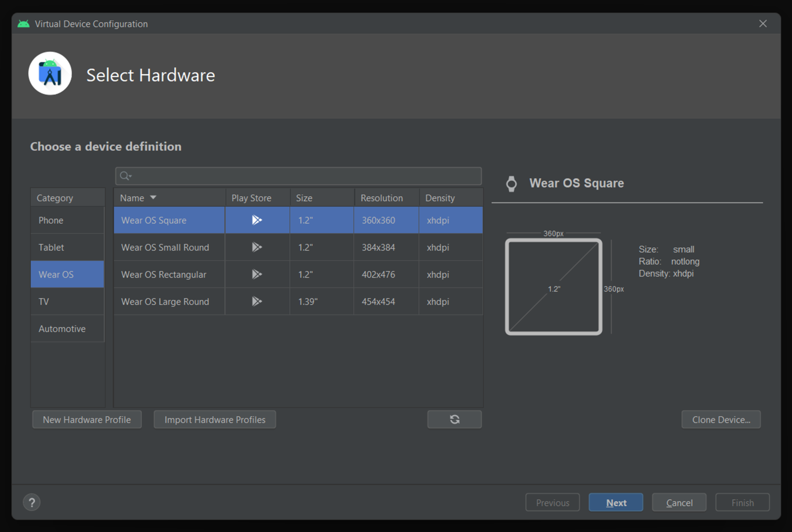Click the Play Store icon for Wear OS Small Round

pos(257,247)
